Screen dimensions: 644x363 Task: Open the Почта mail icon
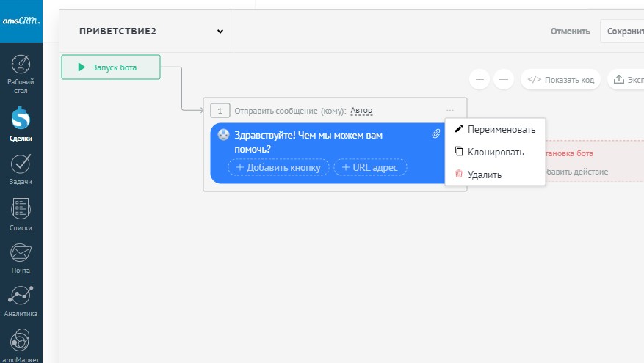[x=21, y=252]
